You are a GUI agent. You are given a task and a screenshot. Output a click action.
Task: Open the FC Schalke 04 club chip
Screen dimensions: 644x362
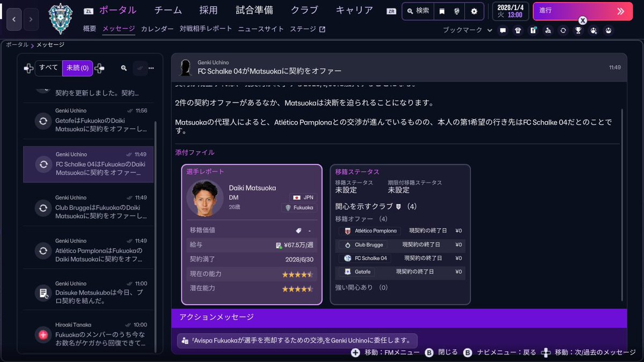click(x=365, y=258)
